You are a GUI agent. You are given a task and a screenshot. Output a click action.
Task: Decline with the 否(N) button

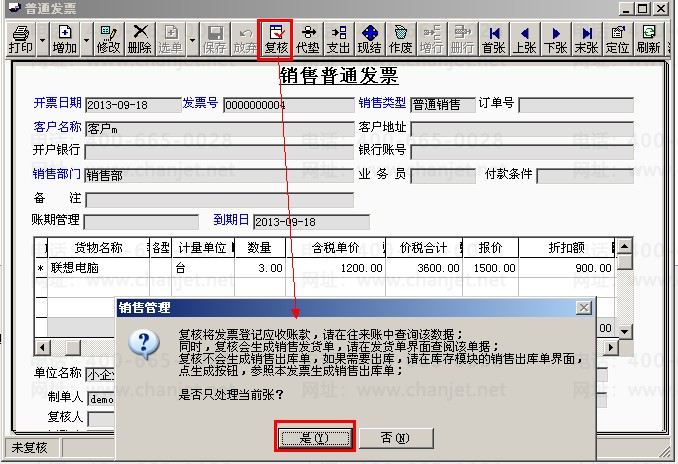(396, 438)
